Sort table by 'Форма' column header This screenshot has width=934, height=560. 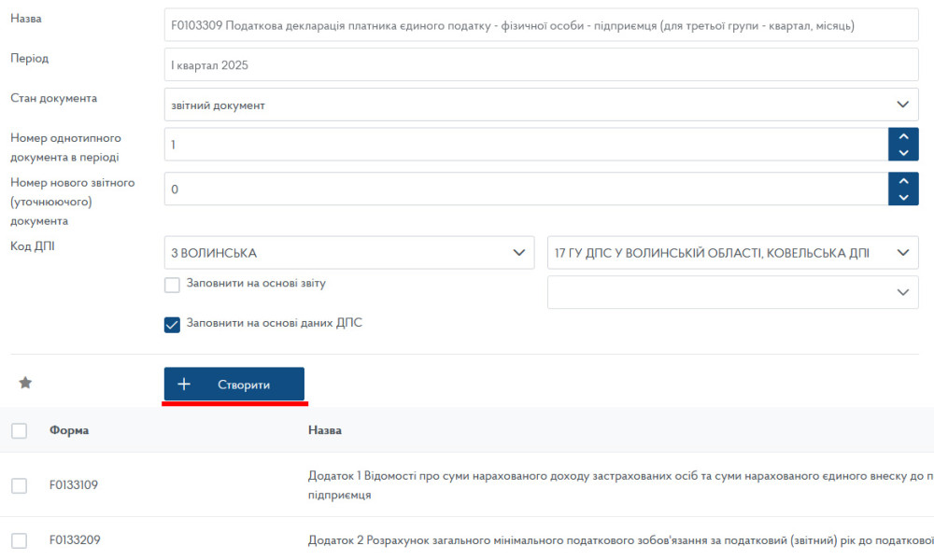tap(69, 430)
